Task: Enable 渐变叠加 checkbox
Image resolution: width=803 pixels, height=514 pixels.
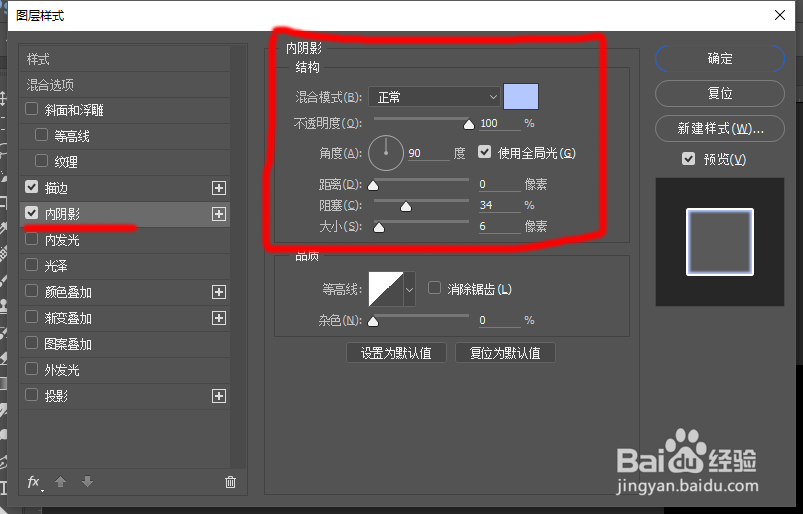Action: 32,317
